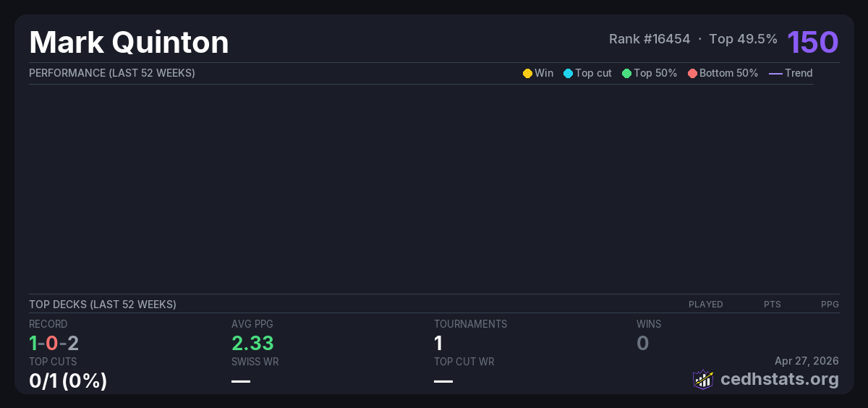Click the purple 150 rating score
Image resolution: width=868 pixels, height=408 pixels.
[812, 42]
